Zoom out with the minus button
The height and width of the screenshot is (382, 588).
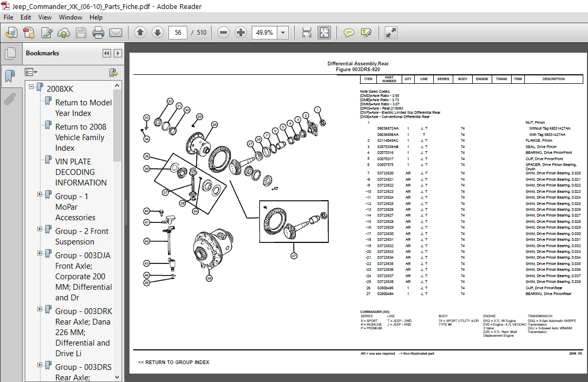pyautogui.click(x=224, y=33)
